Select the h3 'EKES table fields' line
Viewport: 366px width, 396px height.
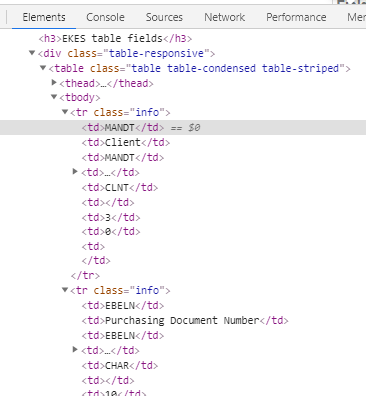115,38
